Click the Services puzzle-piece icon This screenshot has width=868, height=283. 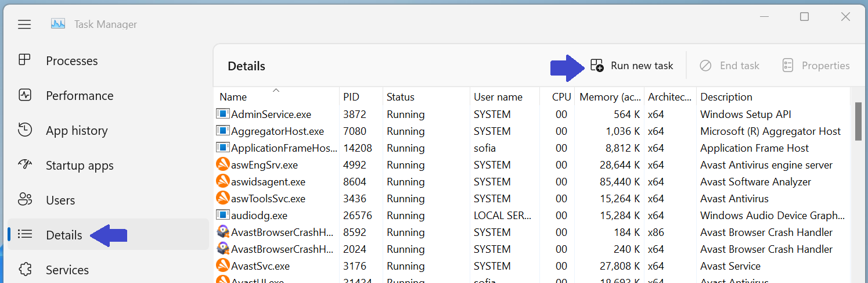[x=24, y=270]
